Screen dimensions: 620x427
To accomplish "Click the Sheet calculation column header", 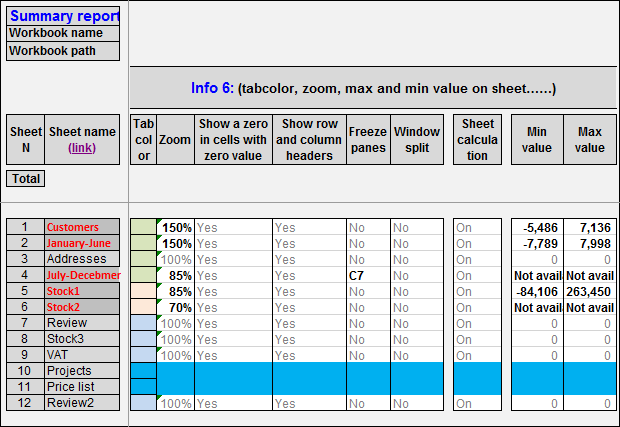I will tap(477, 140).
